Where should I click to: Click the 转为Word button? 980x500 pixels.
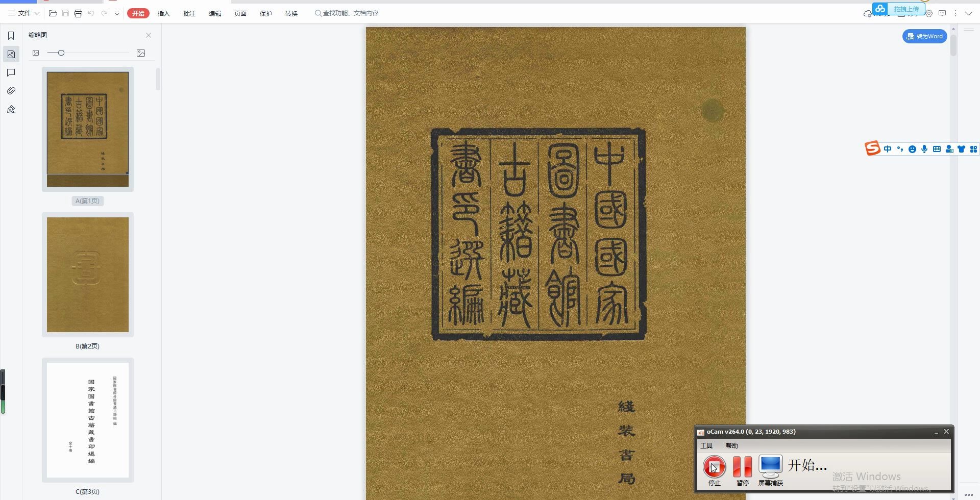click(x=925, y=36)
